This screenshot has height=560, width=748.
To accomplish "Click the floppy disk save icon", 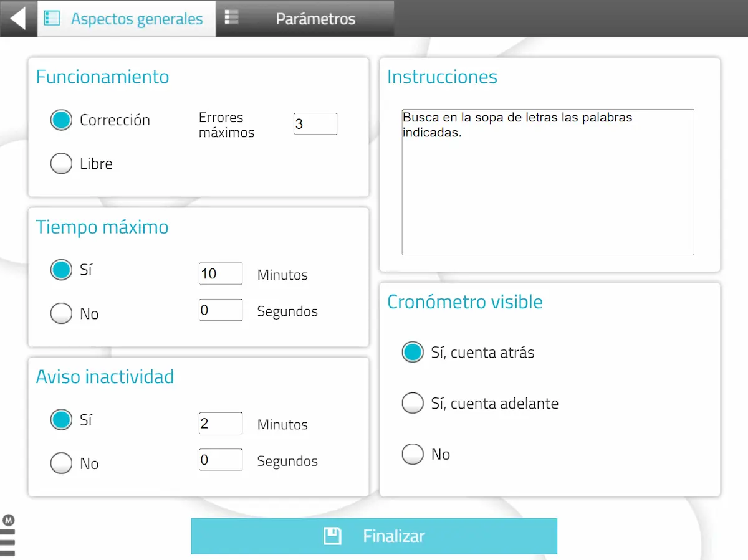I will click(332, 536).
